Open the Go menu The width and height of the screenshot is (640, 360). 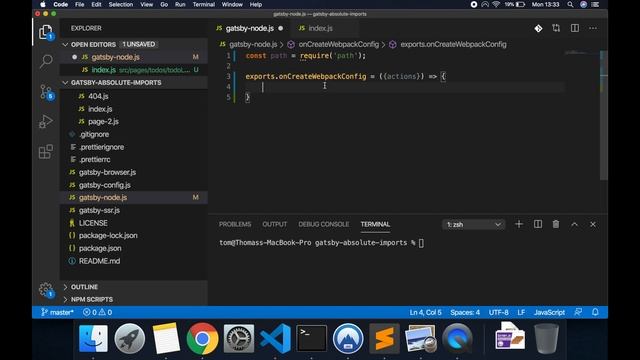click(x=164, y=4)
